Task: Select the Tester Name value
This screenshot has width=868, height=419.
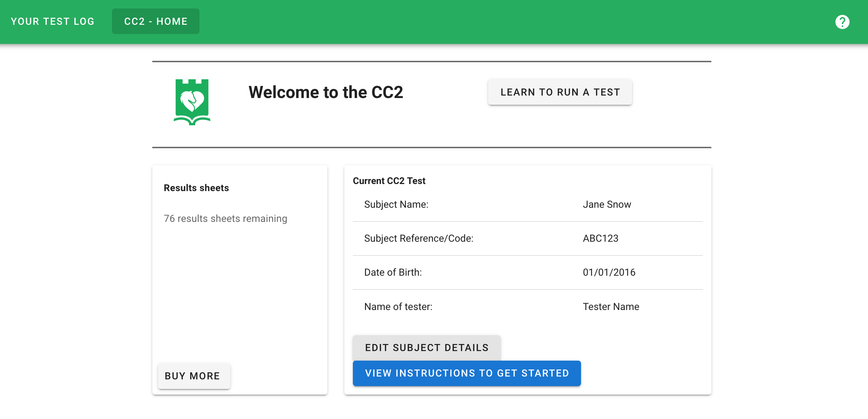Action: point(611,307)
